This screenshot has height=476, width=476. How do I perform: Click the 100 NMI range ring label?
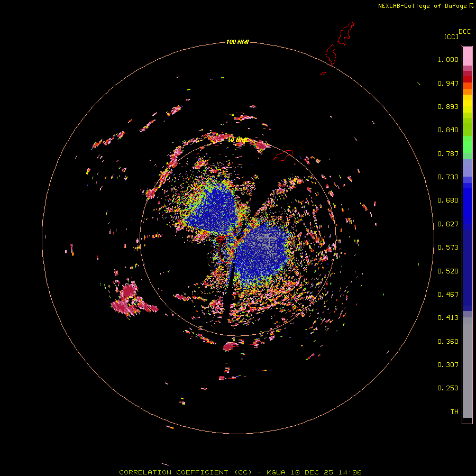237,42
